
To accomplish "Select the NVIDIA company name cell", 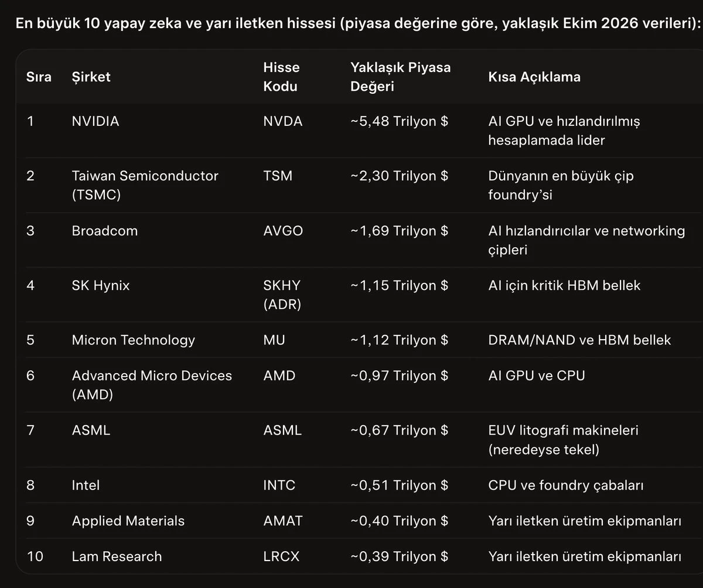I will click(95, 121).
